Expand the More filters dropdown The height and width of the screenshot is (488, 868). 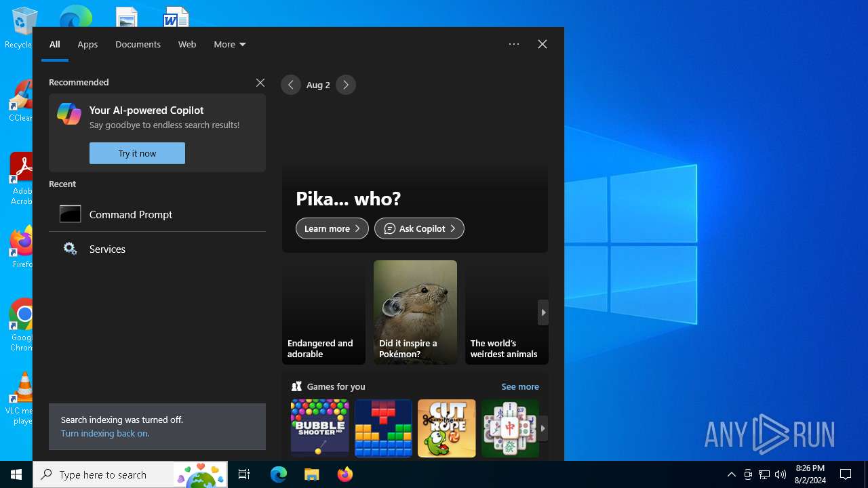[230, 44]
